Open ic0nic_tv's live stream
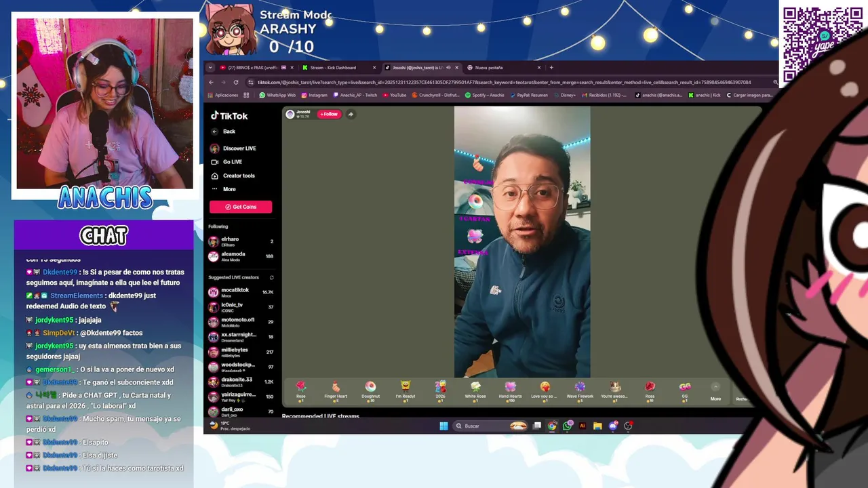868x488 pixels. pyautogui.click(x=241, y=307)
